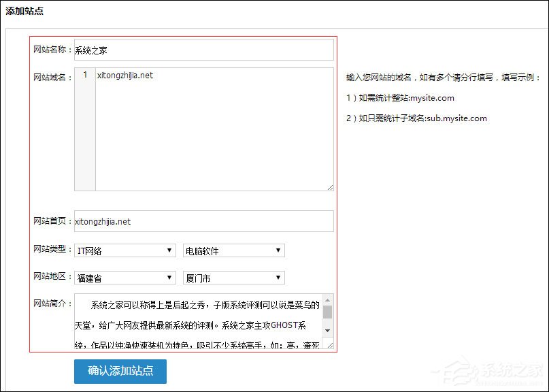The image size is (549, 392).
Task: Click the 网站简介 field label
Action: [x=52, y=301]
